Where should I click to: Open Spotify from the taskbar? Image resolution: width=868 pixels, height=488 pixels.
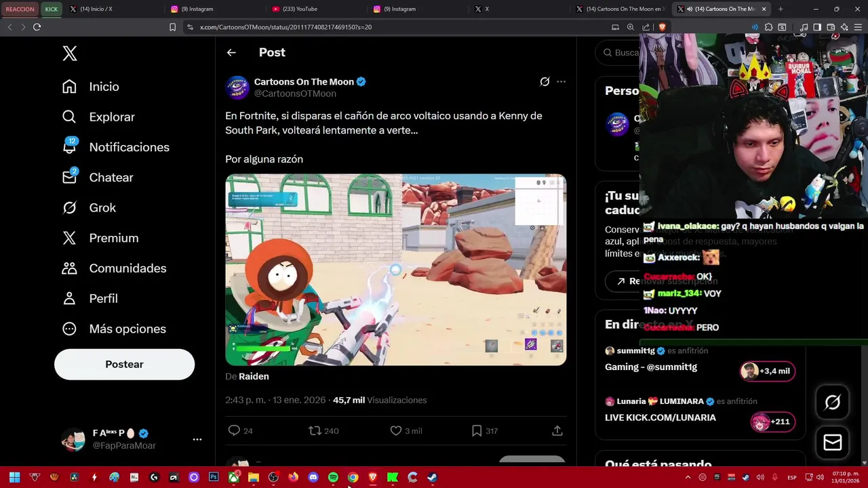click(x=333, y=477)
